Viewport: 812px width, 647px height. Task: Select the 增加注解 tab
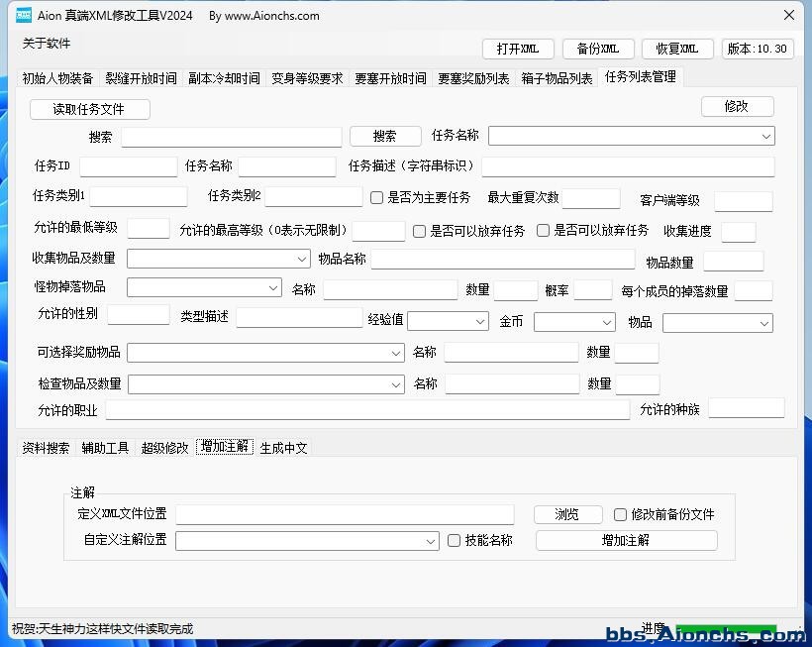(225, 447)
